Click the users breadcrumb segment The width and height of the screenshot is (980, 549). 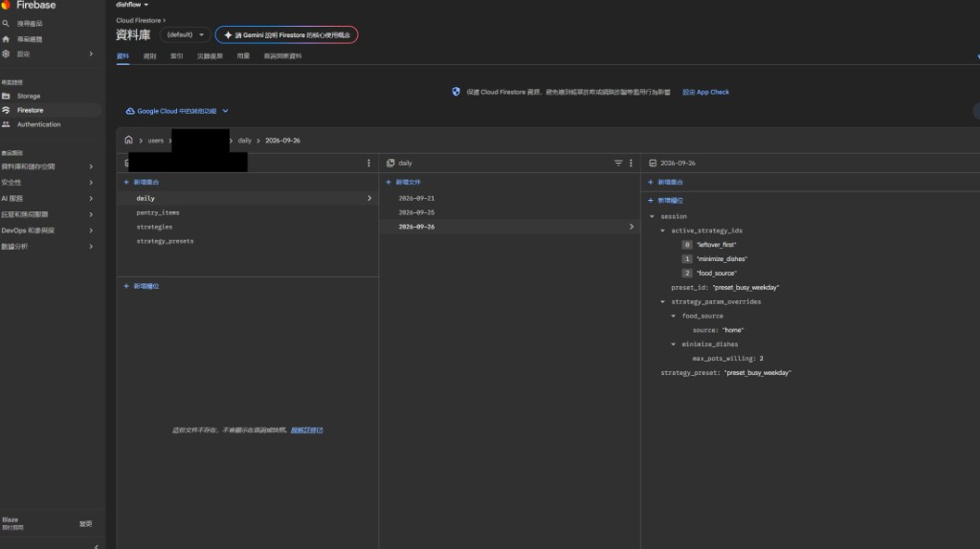[x=156, y=141]
